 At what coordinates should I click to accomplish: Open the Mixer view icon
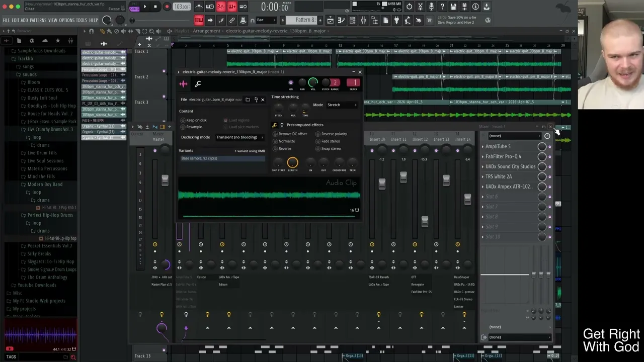click(x=363, y=20)
